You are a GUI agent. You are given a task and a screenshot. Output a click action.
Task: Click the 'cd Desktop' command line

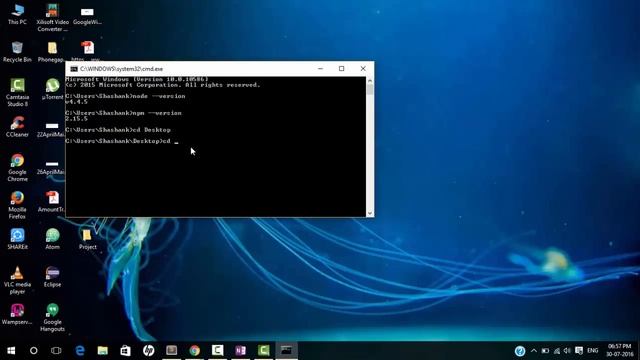[118, 130]
